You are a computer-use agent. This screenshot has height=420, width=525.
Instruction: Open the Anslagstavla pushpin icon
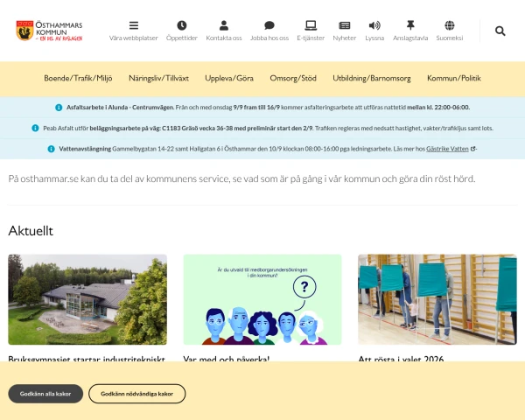point(410,25)
